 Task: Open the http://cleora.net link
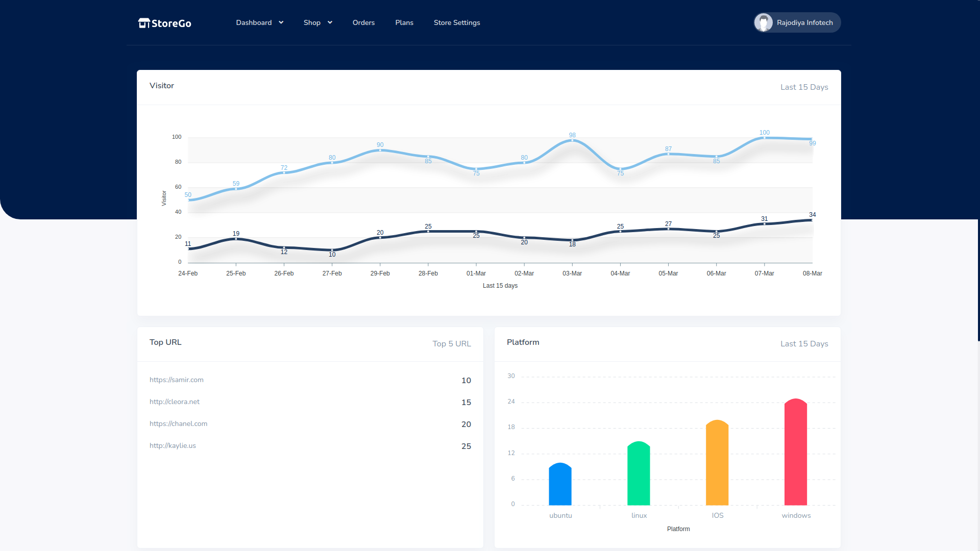175,402
